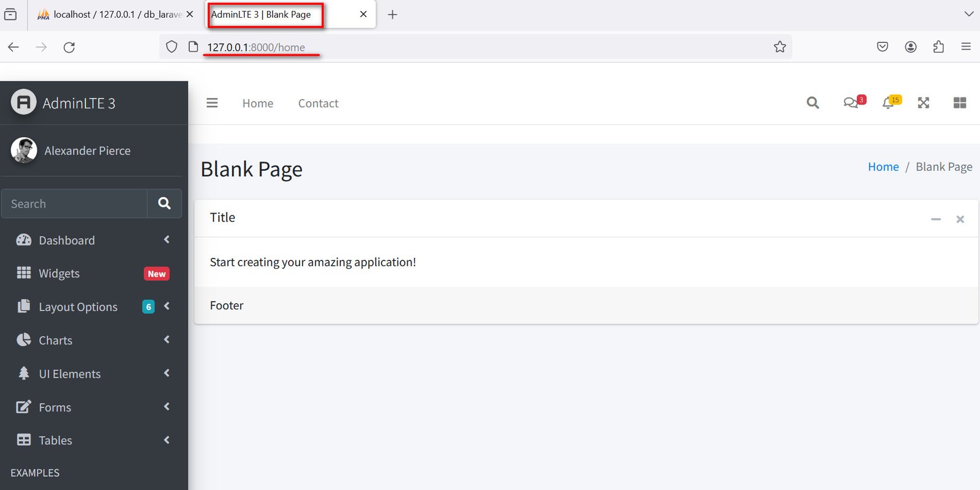Viewport: 980px width, 490px height.
Task: Click the browser reload button
Action: [69, 47]
